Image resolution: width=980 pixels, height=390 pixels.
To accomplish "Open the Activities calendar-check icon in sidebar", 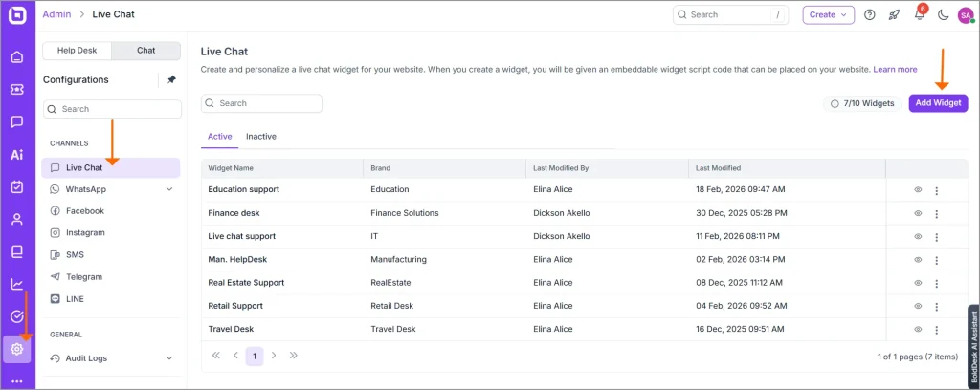I will [x=17, y=186].
